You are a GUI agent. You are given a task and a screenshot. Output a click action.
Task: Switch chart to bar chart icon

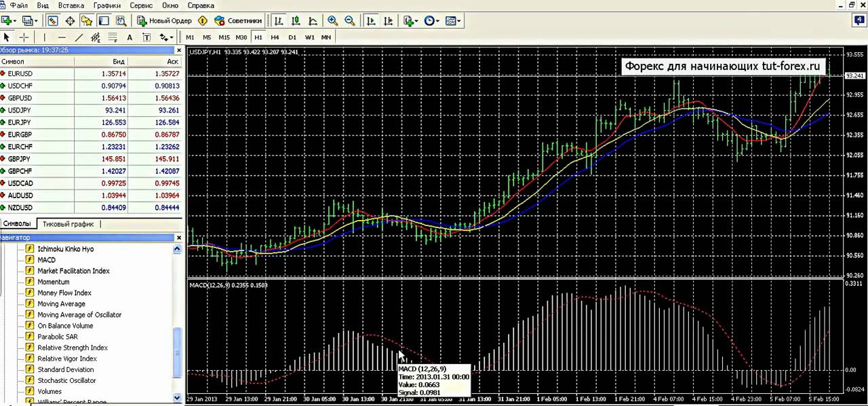[277, 20]
